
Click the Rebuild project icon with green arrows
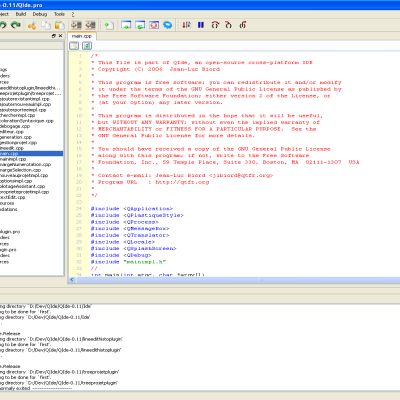(140, 25)
